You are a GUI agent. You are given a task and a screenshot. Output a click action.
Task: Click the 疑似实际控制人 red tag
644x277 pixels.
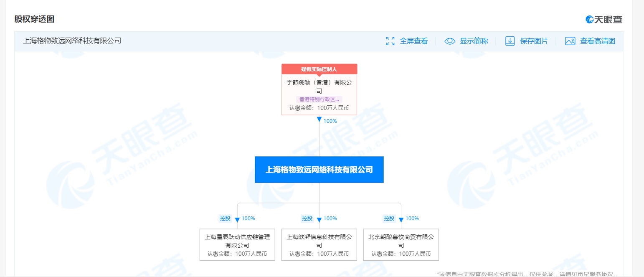pos(319,69)
